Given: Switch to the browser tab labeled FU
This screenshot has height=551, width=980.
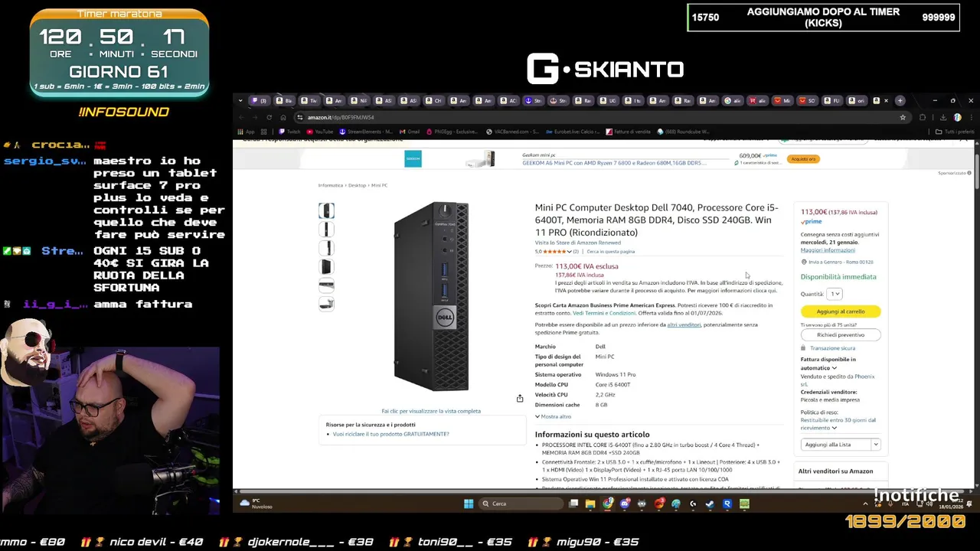Looking at the screenshot, I should point(832,100).
